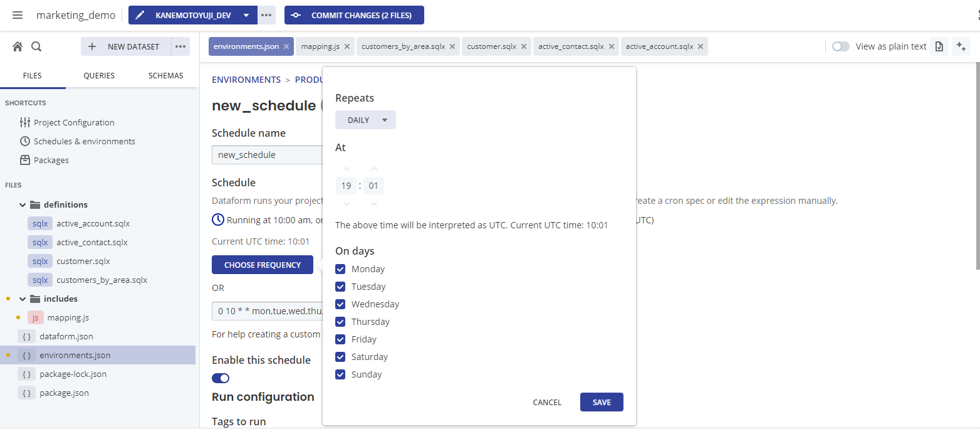Increment hours with the upper stepper arrow
This screenshot has width=980, height=429.
(x=346, y=169)
